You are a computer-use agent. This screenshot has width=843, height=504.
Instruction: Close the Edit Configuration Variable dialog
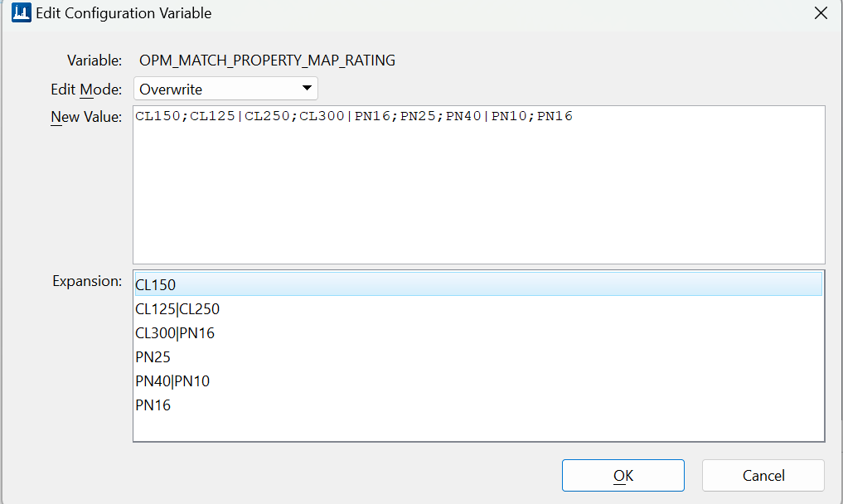pos(821,13)
